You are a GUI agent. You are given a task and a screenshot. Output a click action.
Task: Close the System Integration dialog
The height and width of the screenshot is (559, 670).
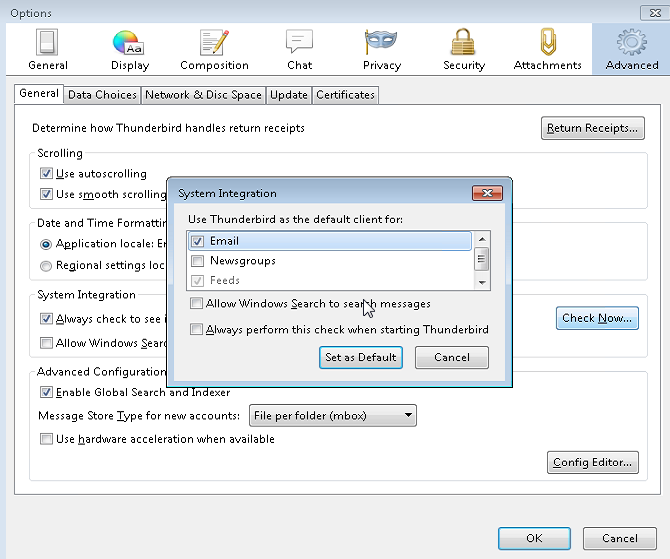click(x=487, y=193)
